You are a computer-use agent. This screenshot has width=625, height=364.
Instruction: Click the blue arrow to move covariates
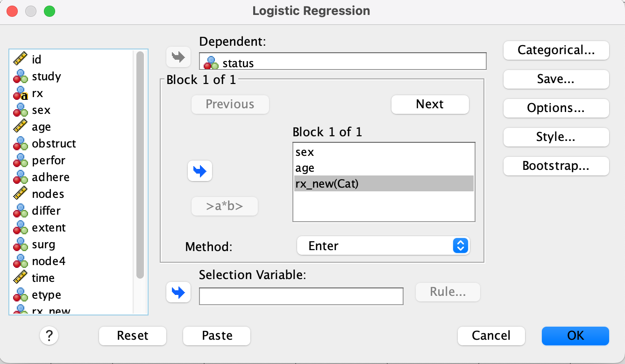pos(199,171)
